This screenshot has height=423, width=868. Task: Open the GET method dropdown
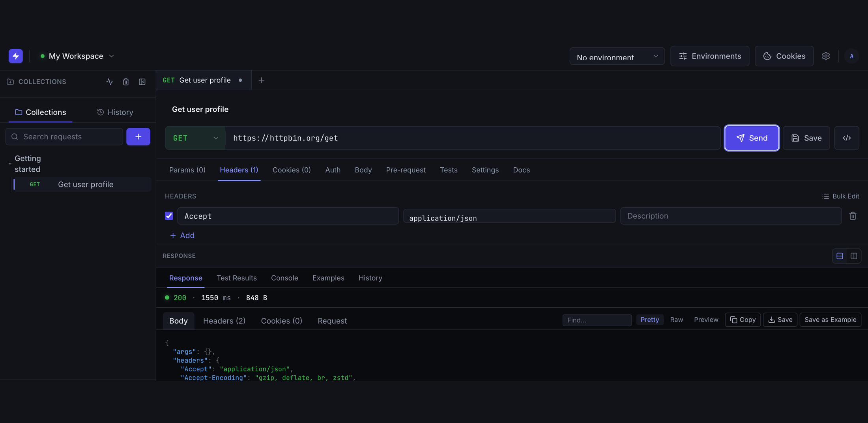tap(195, 138)
